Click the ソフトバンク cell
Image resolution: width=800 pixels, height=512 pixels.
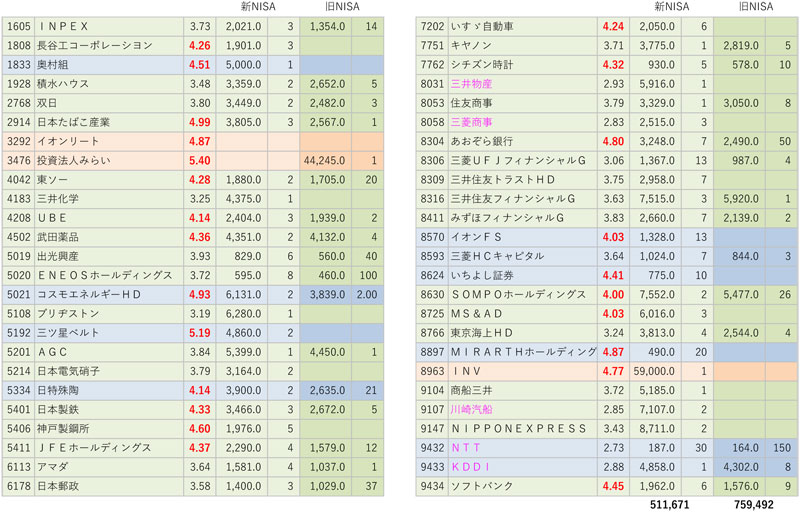tap(522, 486)
